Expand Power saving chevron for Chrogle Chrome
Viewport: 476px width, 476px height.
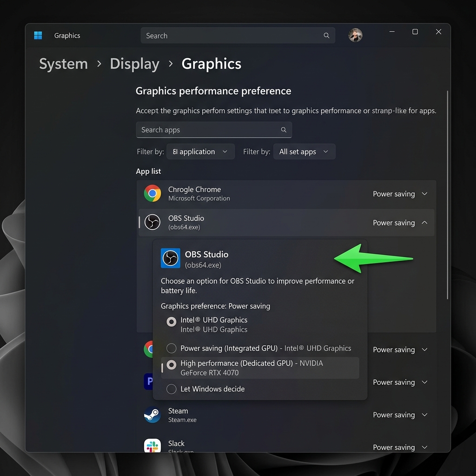pos(425,194)
